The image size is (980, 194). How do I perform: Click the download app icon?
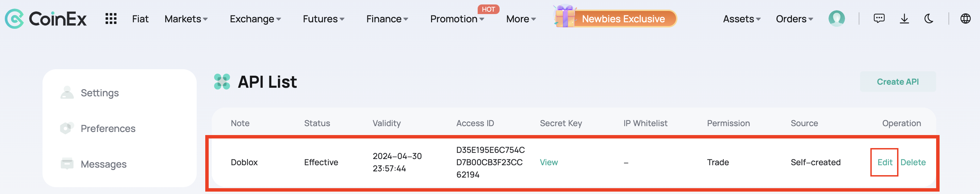click(x=904, y=19)
